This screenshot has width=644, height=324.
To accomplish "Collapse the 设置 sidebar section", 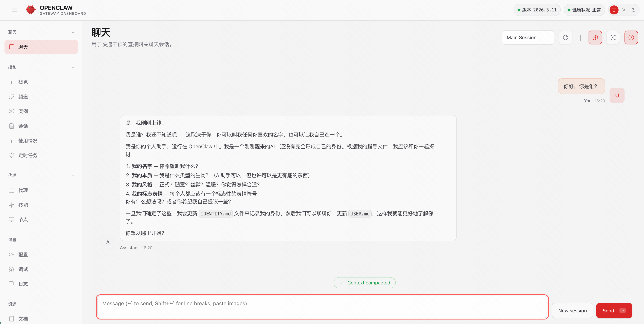I will pos(73,240).
